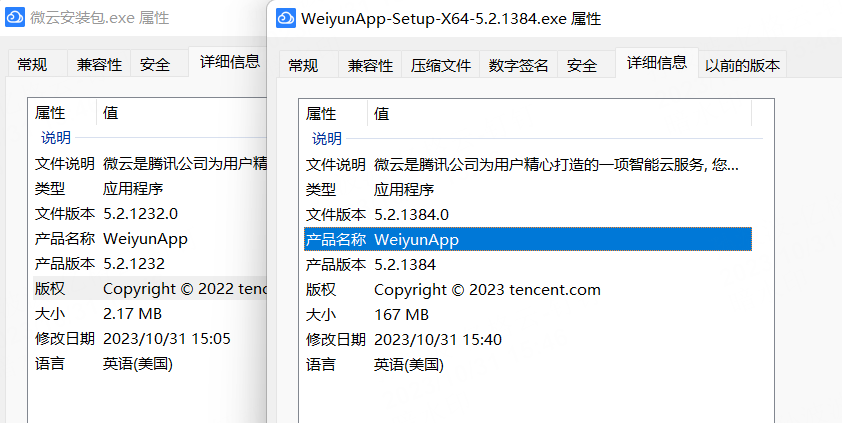Switch to the 兼容性 tab in the WeiyunApp-Setup window

tap(370, 66)
